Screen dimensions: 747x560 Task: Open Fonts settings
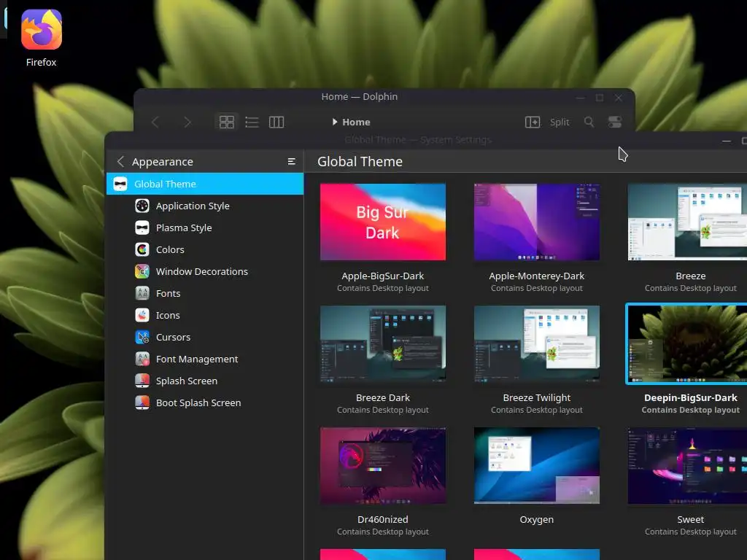[205, 293]
